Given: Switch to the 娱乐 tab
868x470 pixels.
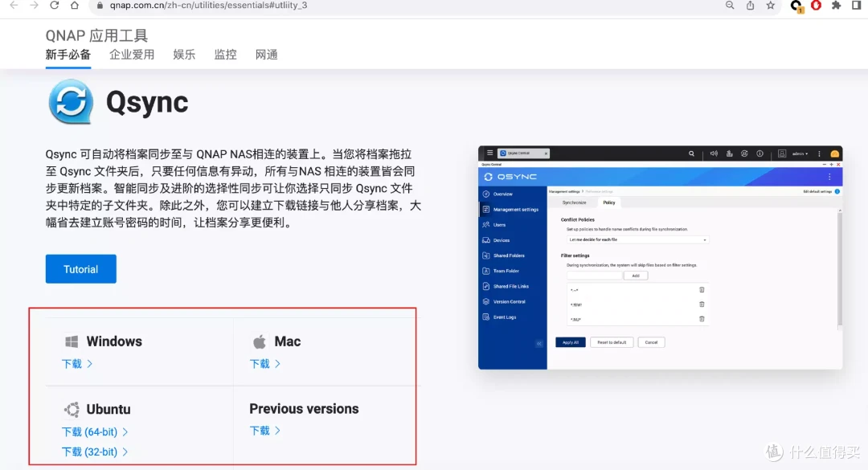Looking at the screenshot, I should pos(184,55).
